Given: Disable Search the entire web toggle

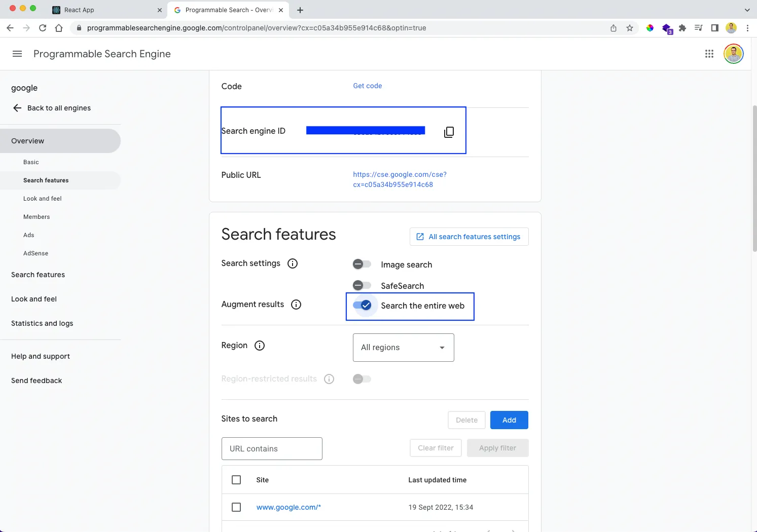Looking at the screenshot, I should [363, 305].
